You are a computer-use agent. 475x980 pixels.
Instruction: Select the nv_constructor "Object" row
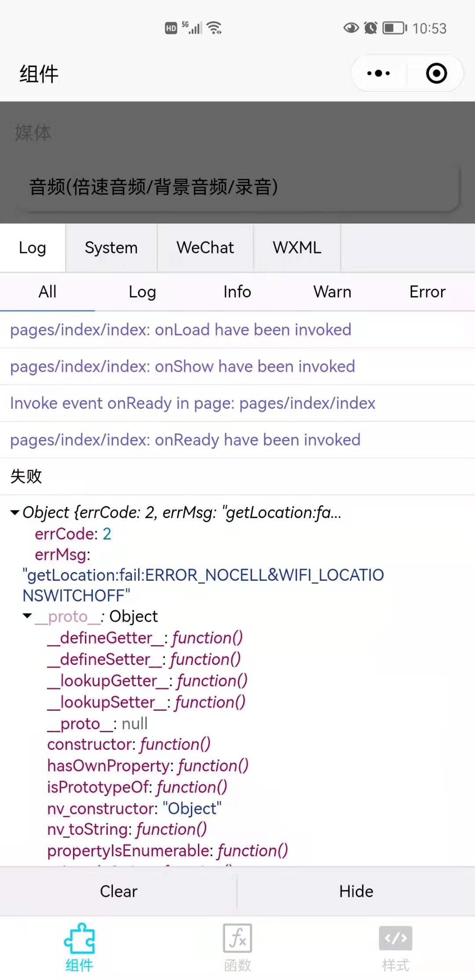tap(134, 808)
